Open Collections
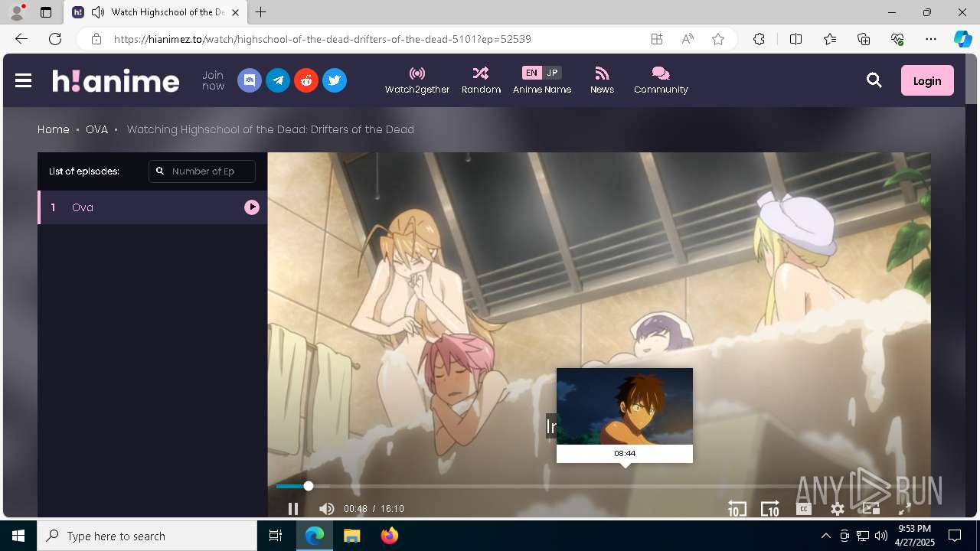980x551 pixels. 864,39
